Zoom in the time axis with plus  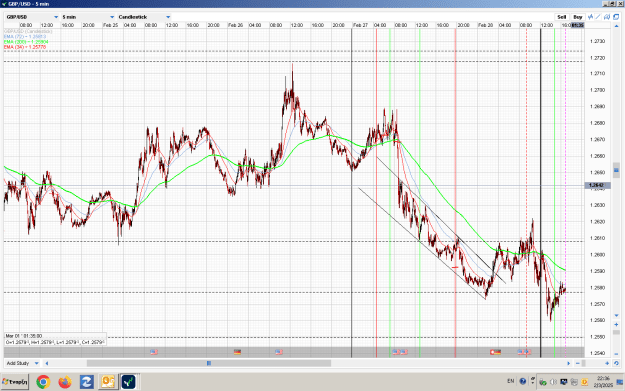point(607,363)
